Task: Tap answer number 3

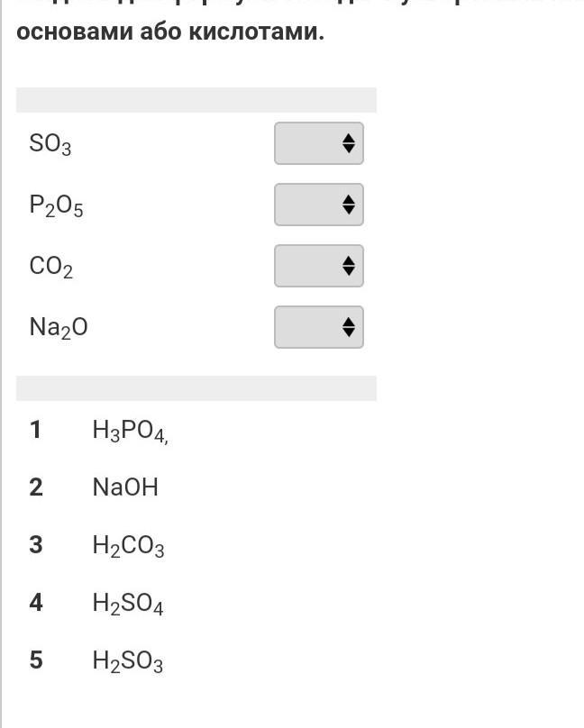Action: click(36, 545)
